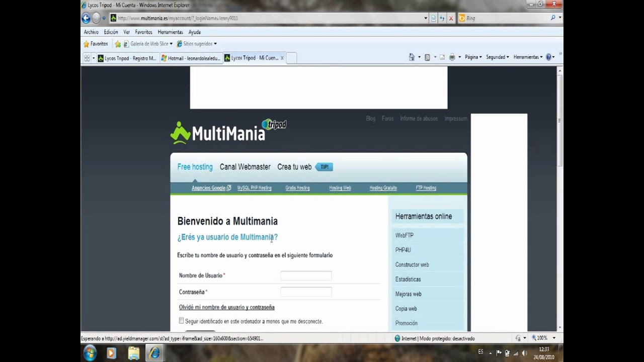Viewport: 644px width, 362px height.
Task: Open Windows Explorer folder in taskbar
Action: pos(133,353)
